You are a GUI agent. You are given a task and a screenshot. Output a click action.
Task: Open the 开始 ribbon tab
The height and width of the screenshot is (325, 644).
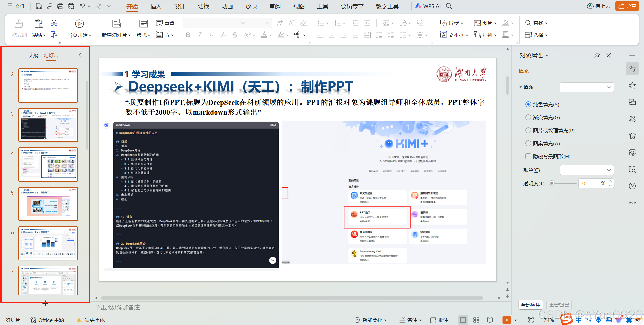pos(132,6)
